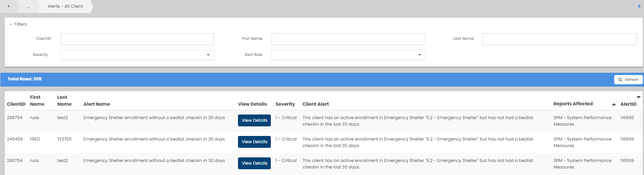The image size is (644, 175).
Task: View details for FRED TESTER's alert
Action: [x=254, y=142]
